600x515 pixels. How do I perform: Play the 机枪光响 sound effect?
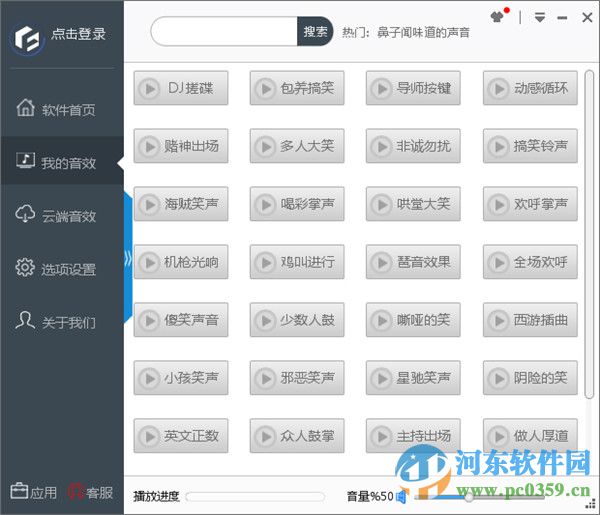tap(181, 262)
